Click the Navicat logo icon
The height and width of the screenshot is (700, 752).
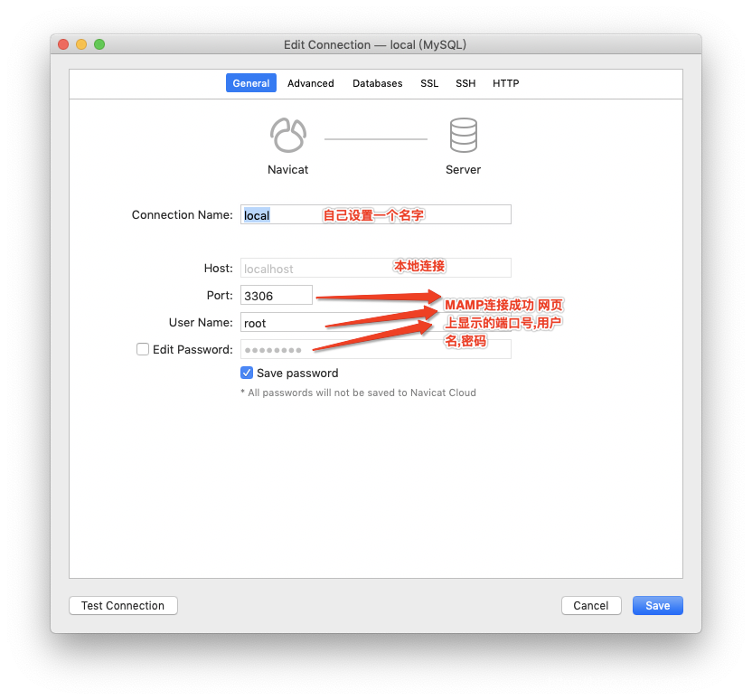coord(287,135)
